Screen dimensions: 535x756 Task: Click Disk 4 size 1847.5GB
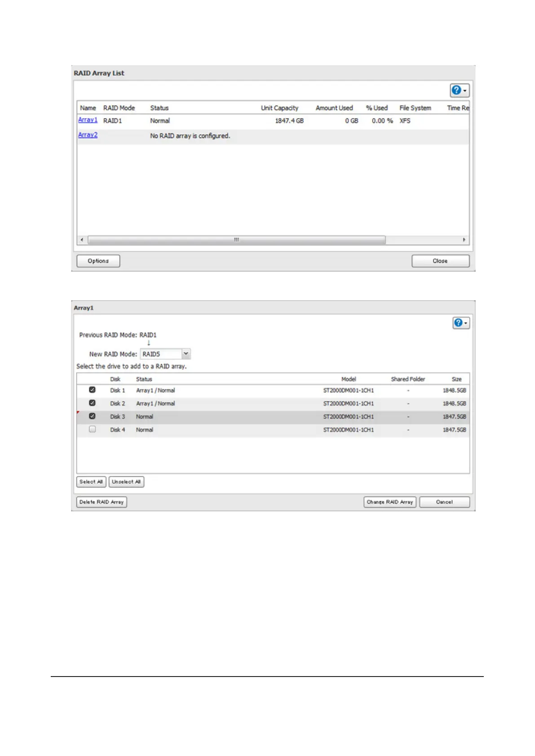click(454, 430)
